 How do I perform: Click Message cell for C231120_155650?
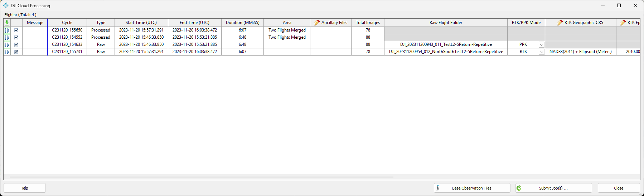point(35,30)
